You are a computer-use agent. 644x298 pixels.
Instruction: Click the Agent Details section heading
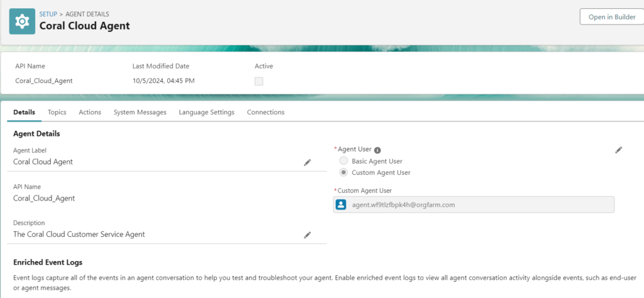pos(36,134)
